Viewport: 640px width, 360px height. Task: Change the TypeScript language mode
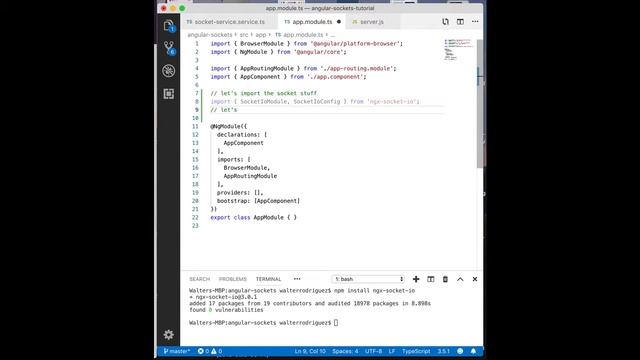(x=416, y=351)
